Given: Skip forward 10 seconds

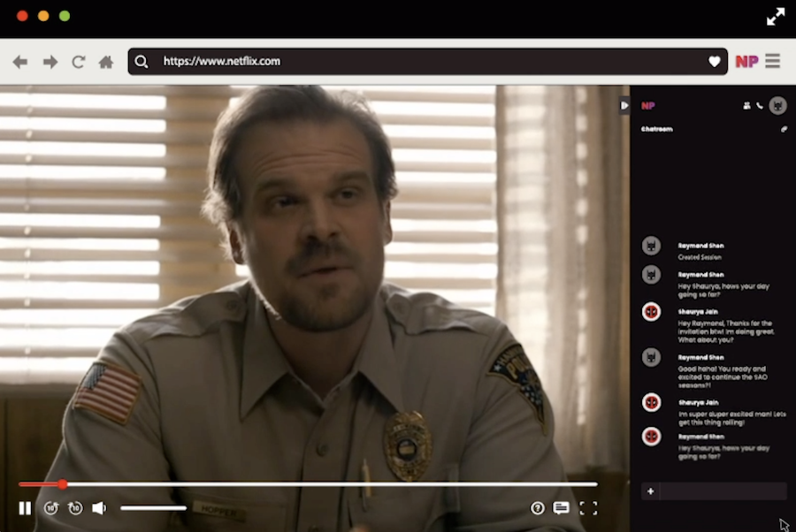Looking at the screenshot, I should pos(75,508).
